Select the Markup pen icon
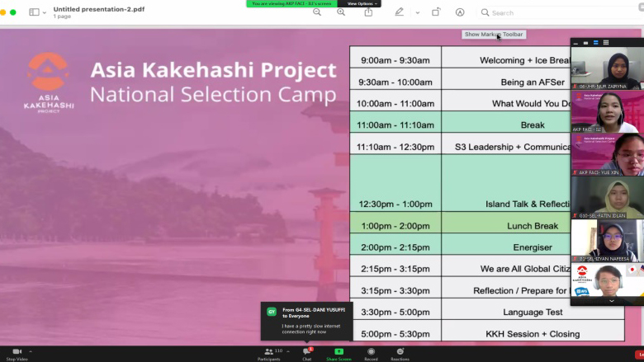 click(400, 12)
